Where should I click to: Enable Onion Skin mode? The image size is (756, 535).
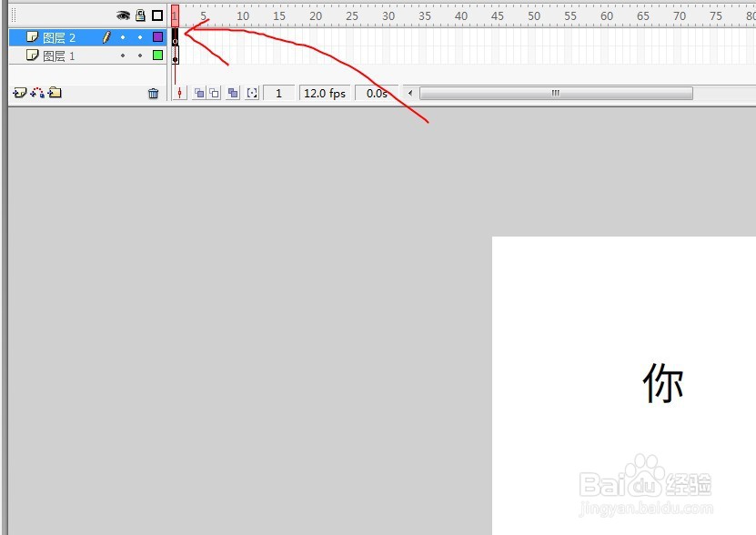199,93
